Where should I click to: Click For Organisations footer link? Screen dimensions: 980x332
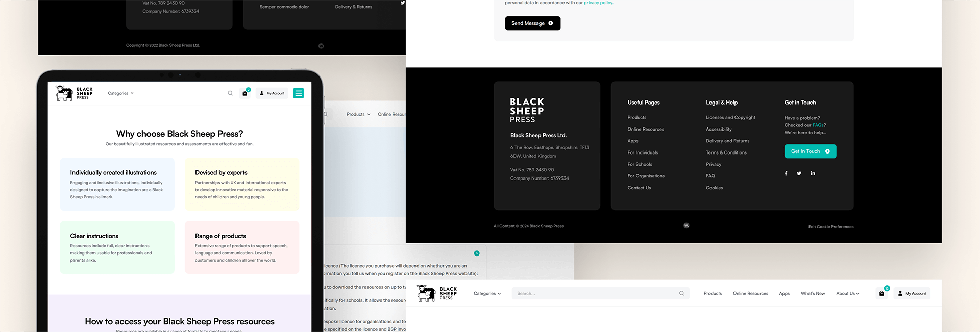(x=646, y=176)
